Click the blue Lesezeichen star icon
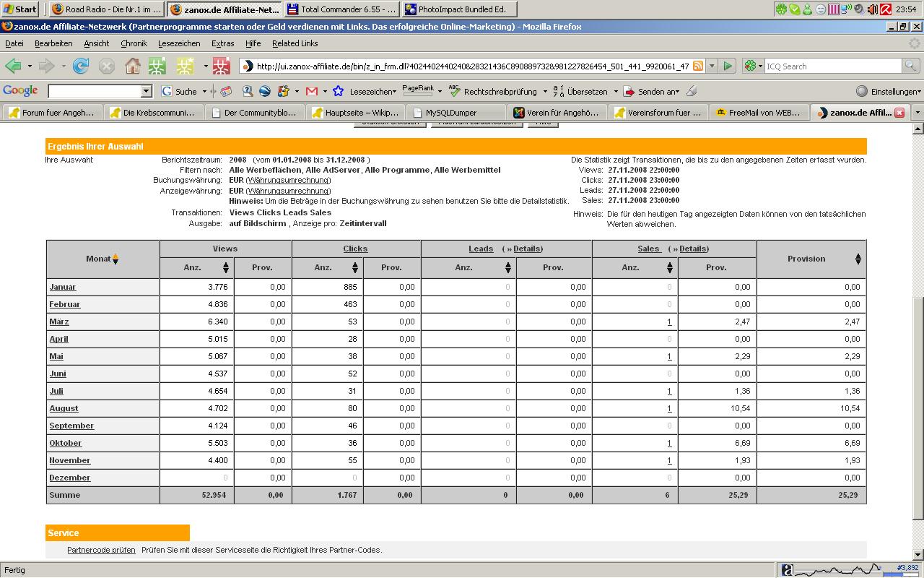924x578 pixels. pos(338,92)
